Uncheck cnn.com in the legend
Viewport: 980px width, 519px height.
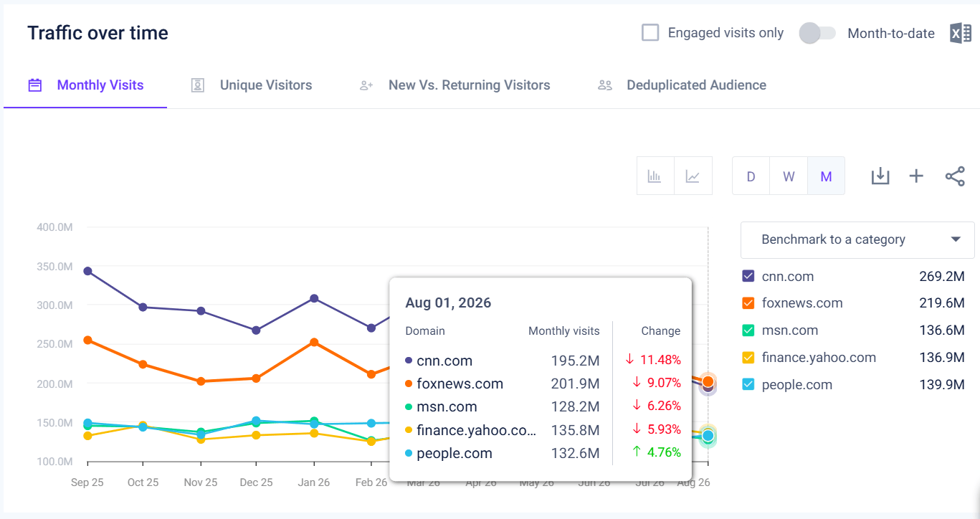pos(748,276)
